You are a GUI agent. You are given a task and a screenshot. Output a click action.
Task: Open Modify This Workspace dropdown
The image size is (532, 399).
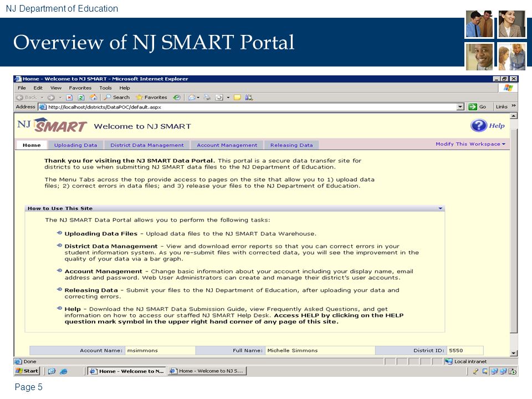[470, 144]
